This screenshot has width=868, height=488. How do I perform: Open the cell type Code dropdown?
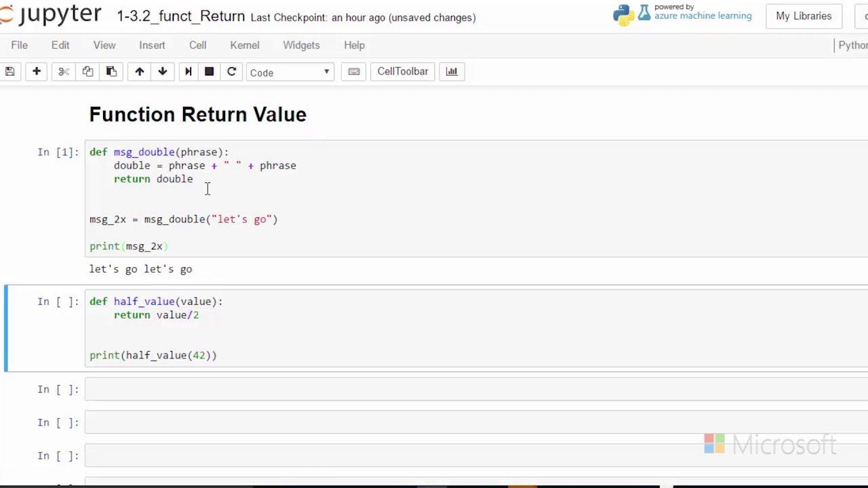290,72
